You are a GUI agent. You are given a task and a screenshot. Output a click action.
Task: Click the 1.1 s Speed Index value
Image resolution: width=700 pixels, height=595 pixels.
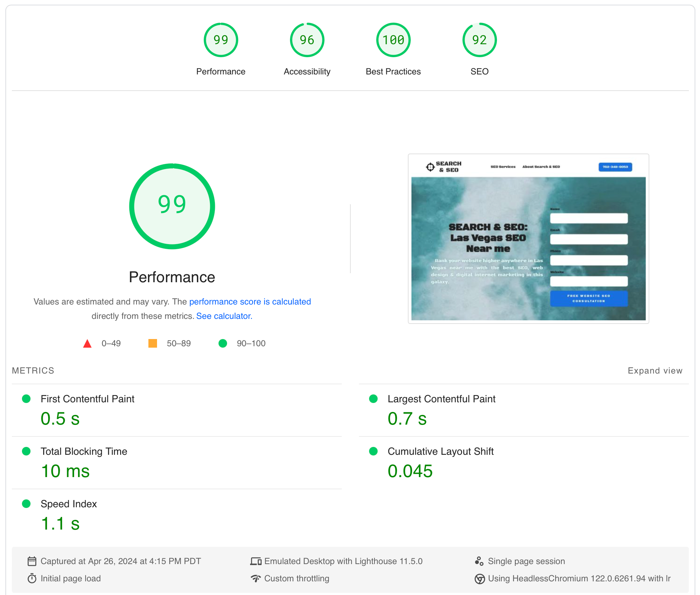60,524
